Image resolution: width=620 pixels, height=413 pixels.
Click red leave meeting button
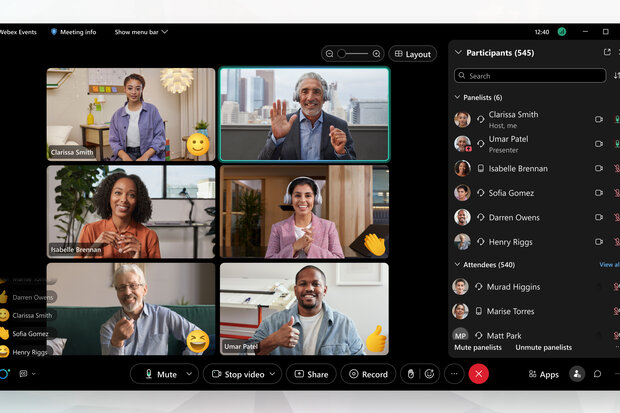[x=478, y=374]
